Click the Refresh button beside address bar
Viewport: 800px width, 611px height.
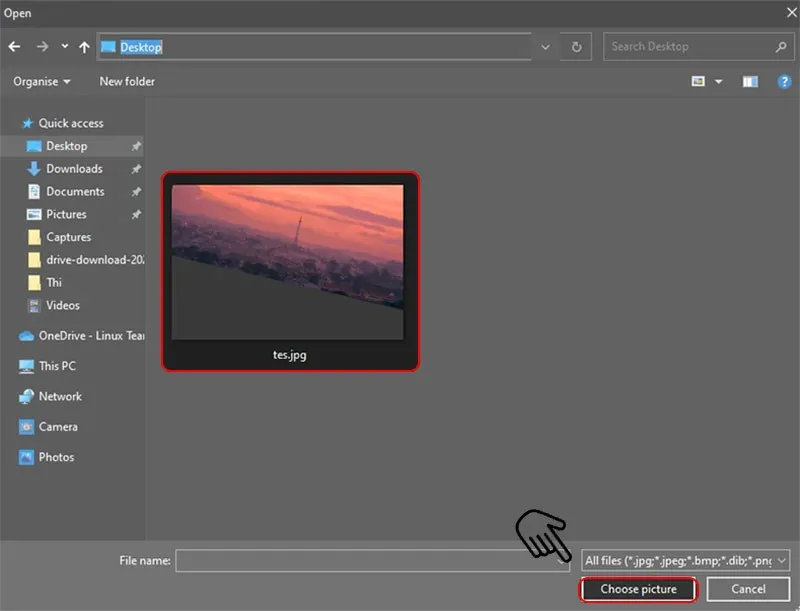point(577,47)
